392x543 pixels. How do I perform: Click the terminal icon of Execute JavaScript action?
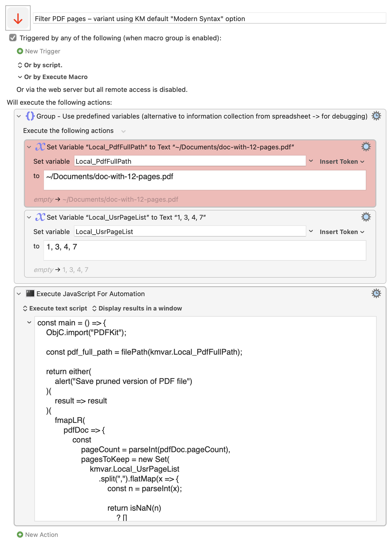click(30, 294)
